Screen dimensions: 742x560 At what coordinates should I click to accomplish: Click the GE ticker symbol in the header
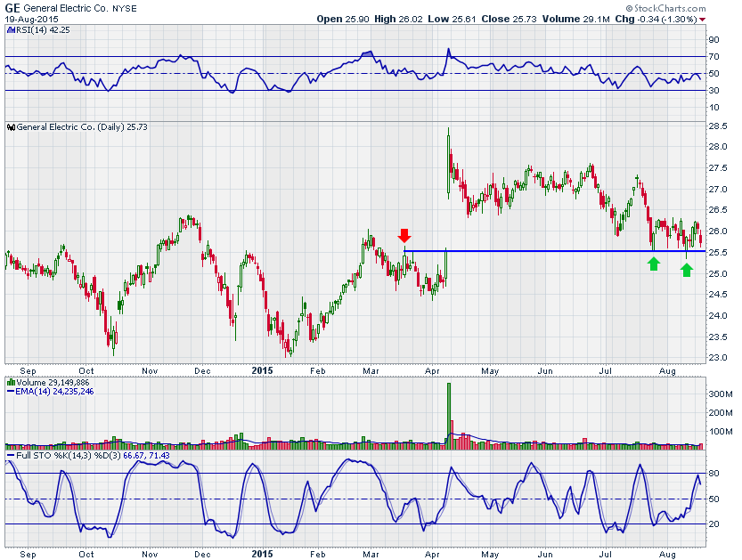pyautogui.click(x=12, y=8)
